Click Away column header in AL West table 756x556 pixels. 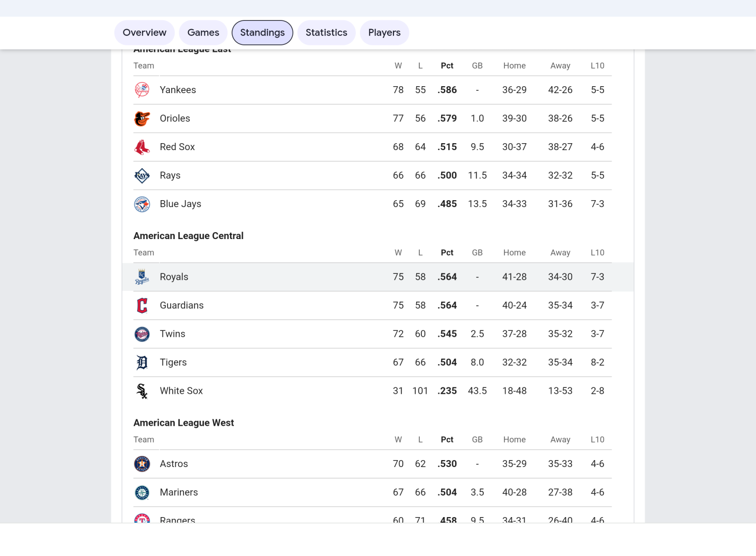[x=560, y=439]
